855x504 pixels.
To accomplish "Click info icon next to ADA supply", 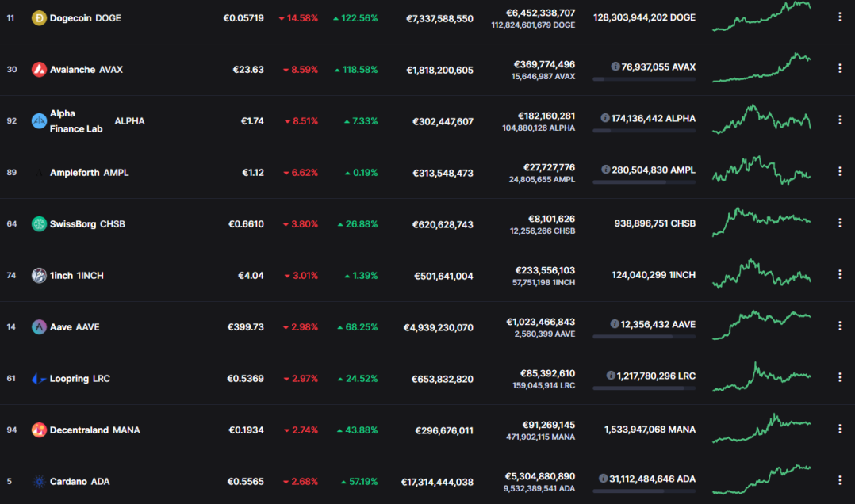I will [603, 479].
